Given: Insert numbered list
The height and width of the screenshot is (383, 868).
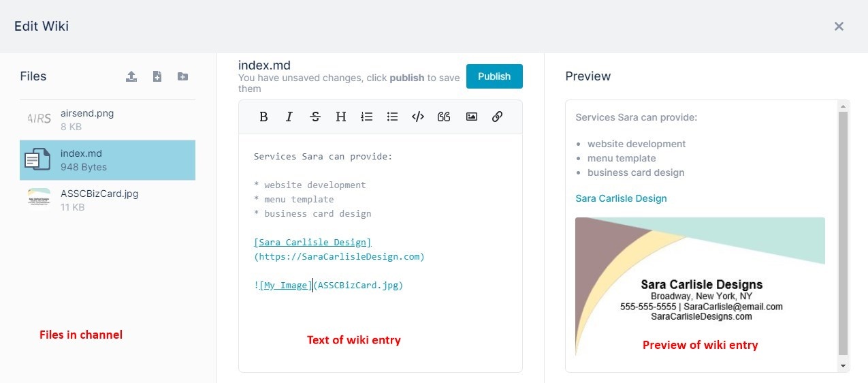Looking at the screenshot, I should [x=367, y=117].
